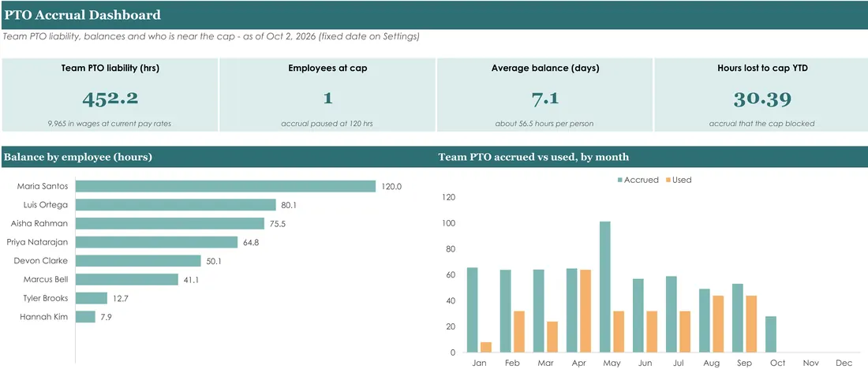Select the March used bar

(x=552, y=337)
